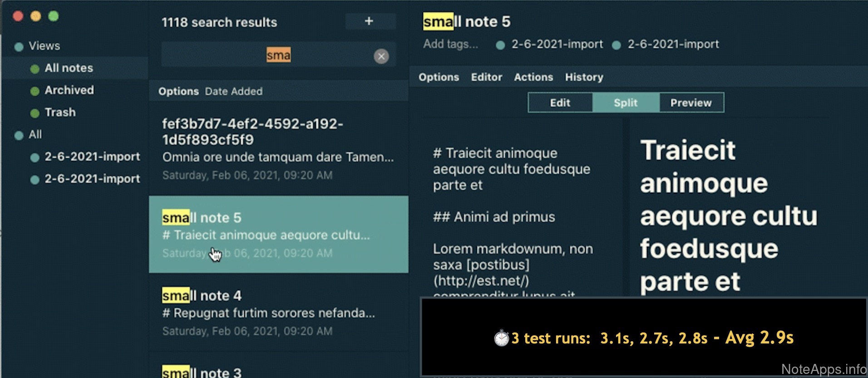Open the History menu

[x=584, y=77]
